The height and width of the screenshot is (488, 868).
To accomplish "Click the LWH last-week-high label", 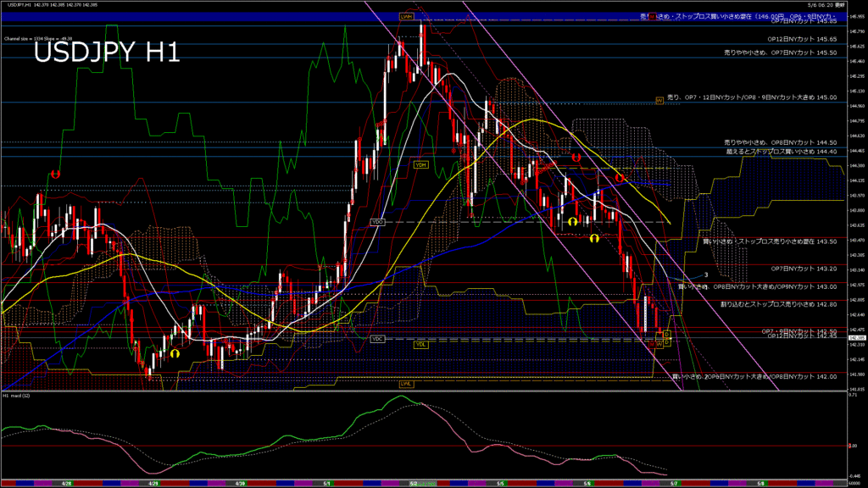I will (407, 16).
